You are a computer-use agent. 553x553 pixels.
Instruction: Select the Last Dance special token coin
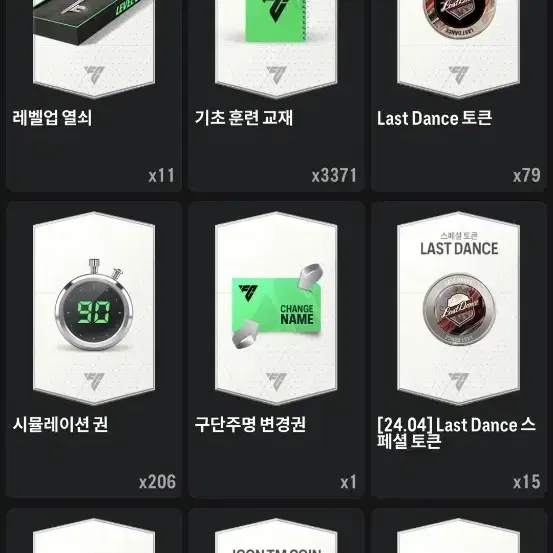(x=459, y=309)
